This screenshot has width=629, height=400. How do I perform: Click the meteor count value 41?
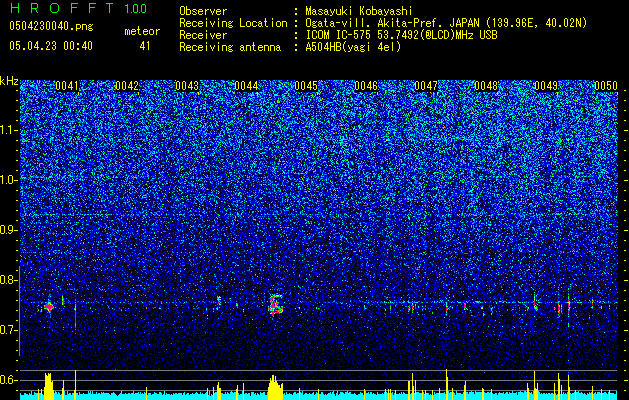pyautogui.click(x=145, y=46)
